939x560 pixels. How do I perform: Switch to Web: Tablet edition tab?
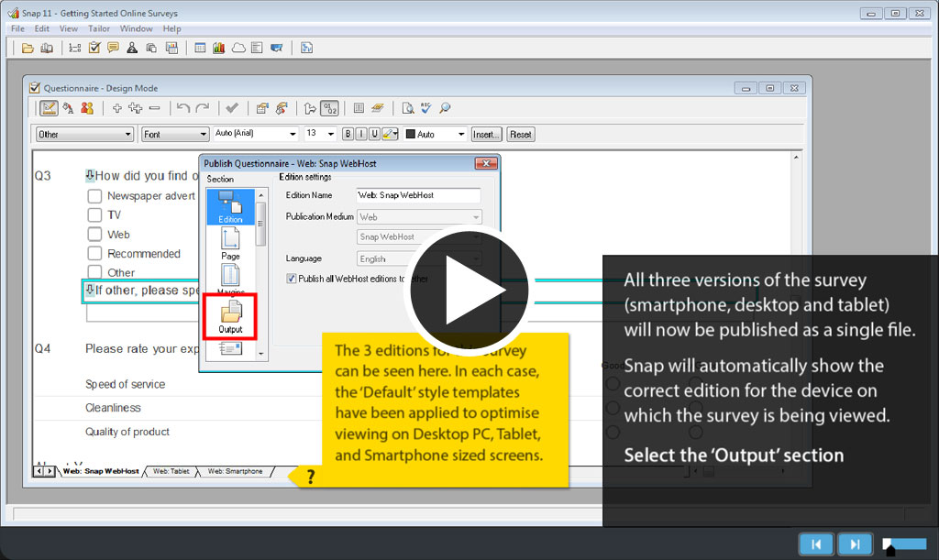(x=171, y=471)
